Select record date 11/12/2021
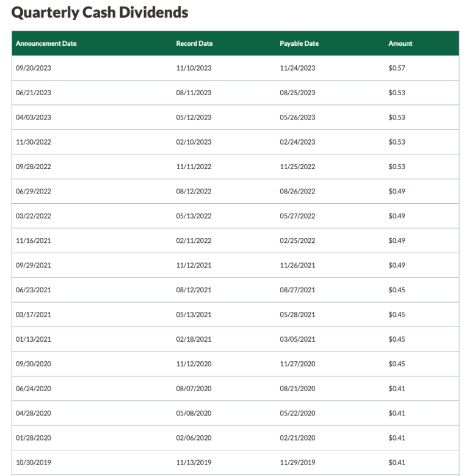 (194, 265)
